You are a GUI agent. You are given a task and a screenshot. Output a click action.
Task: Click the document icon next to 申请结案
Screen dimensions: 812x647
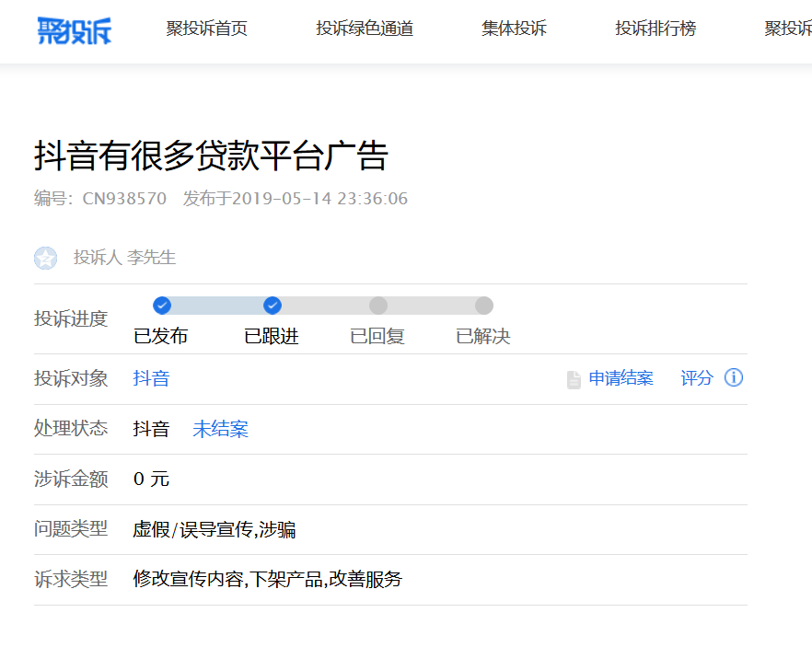pyautogui.click(x=573, y=377)
